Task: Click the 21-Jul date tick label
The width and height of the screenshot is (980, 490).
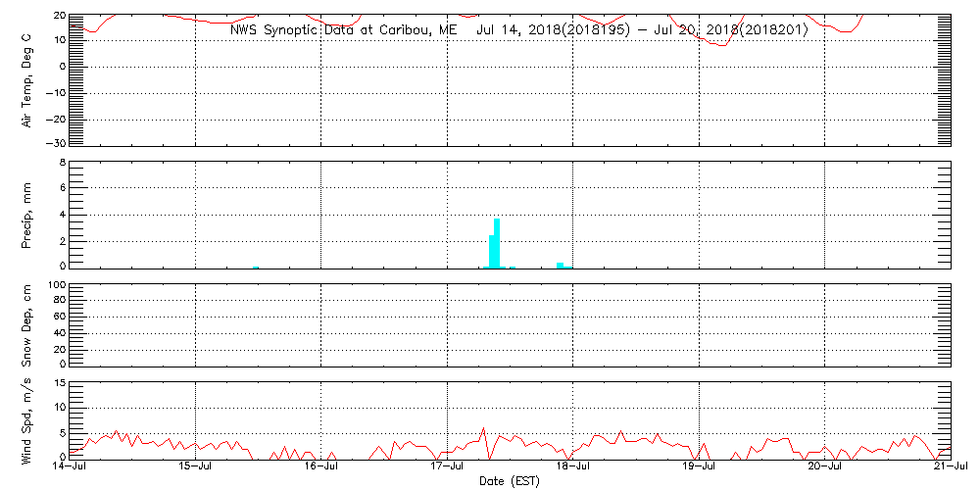Action: pos(950,467)
